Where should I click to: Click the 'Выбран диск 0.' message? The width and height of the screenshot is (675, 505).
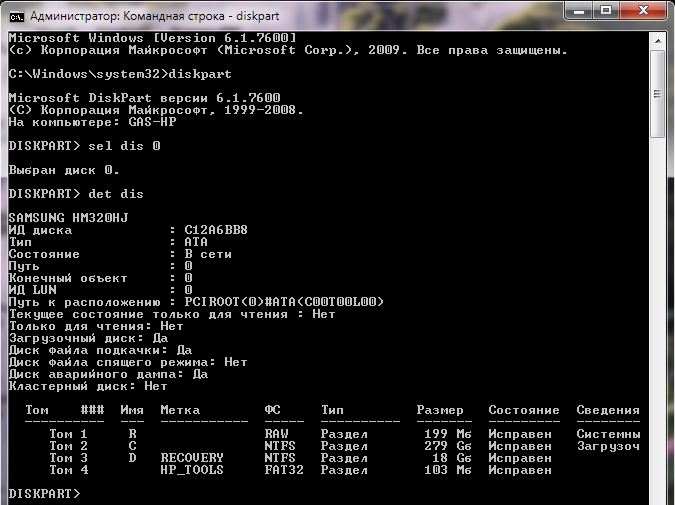click(x=64, y=170)
